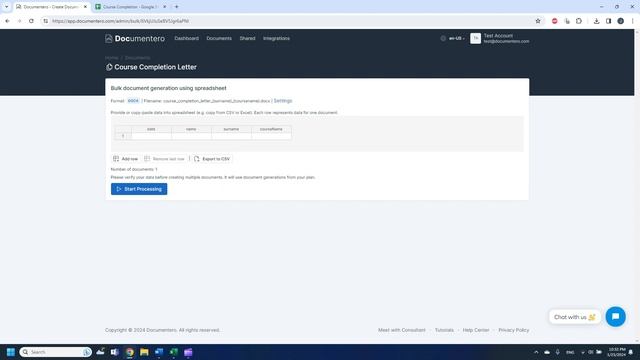640x360 pixels.
Task: Click the browser back button
Action: (7, 21)
